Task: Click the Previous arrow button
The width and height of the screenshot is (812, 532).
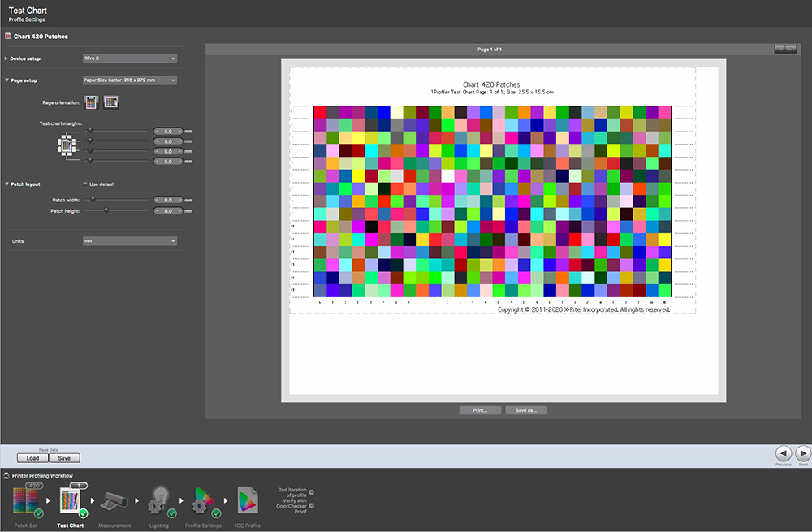Action: click(783, 454)
